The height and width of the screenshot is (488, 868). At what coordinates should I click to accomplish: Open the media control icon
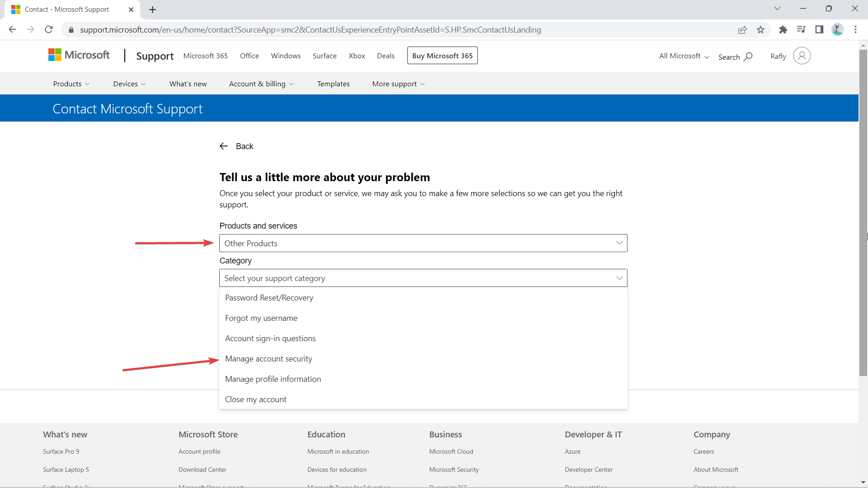click(801, 30)
